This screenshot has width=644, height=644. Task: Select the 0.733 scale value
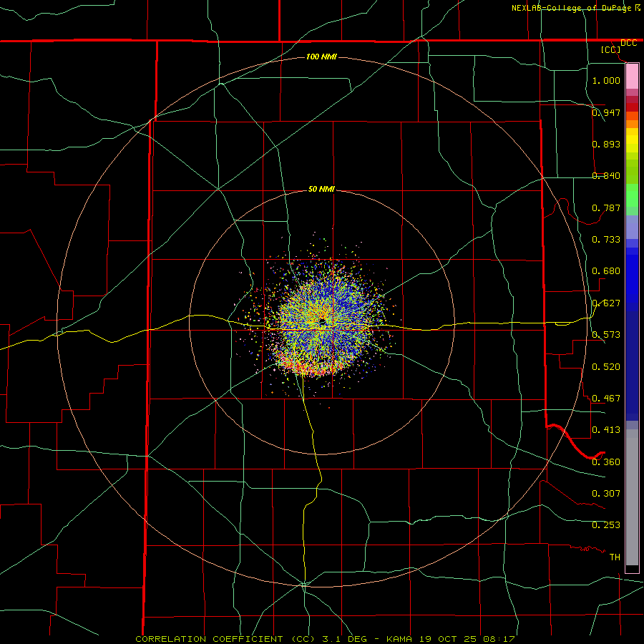[606, 239]
